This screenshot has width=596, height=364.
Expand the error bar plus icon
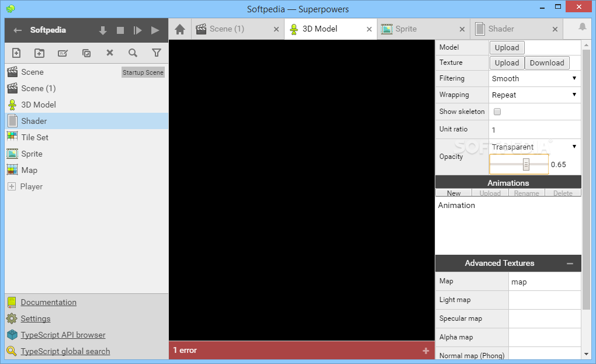(x=426, y=351)
